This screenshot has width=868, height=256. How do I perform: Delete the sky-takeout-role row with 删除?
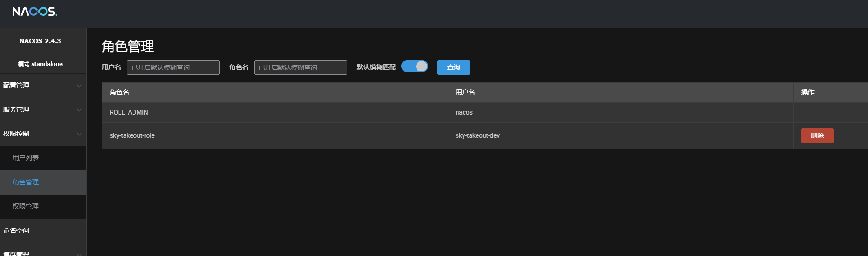[817, 136]
